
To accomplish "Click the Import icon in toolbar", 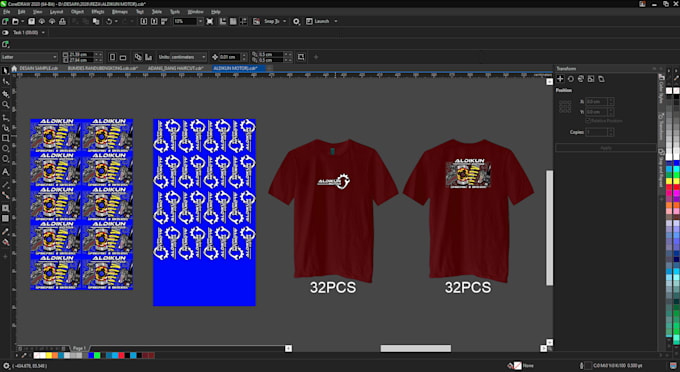I will pos(144,21).
